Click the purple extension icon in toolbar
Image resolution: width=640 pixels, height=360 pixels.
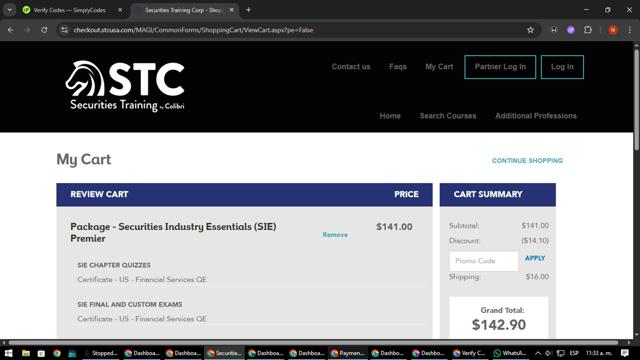pos(571,30)
